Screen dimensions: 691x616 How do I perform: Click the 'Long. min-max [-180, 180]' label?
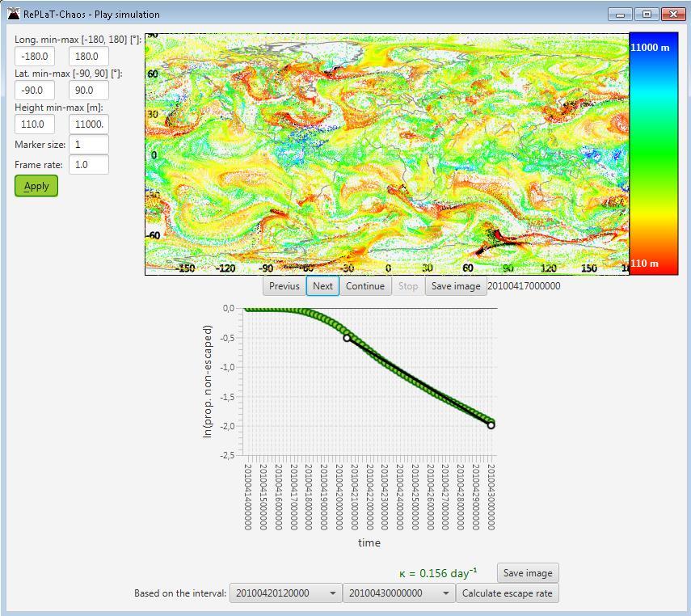click(x=78, y=40)
